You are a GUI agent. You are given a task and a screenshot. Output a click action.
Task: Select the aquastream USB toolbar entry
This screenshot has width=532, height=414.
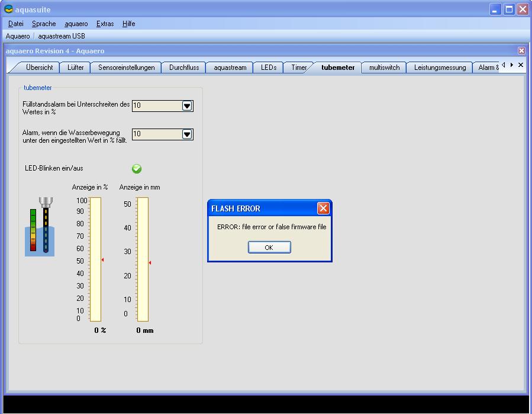click(x=62, y=36)
